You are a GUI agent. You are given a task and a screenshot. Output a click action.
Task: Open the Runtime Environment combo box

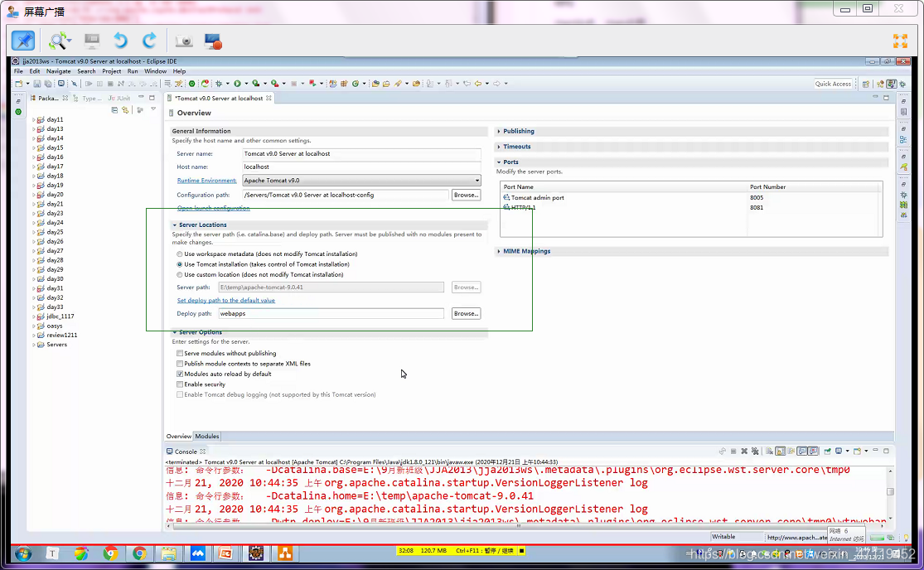point(362,180)
